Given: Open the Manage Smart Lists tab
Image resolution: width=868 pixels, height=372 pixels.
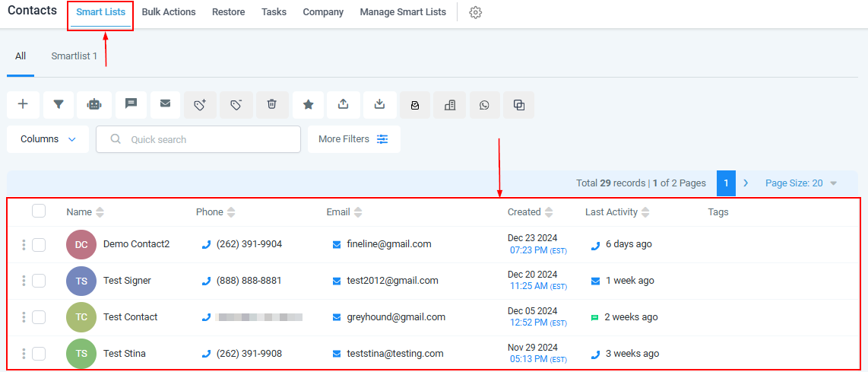Looking at the screenshot, I should point(403,11).
